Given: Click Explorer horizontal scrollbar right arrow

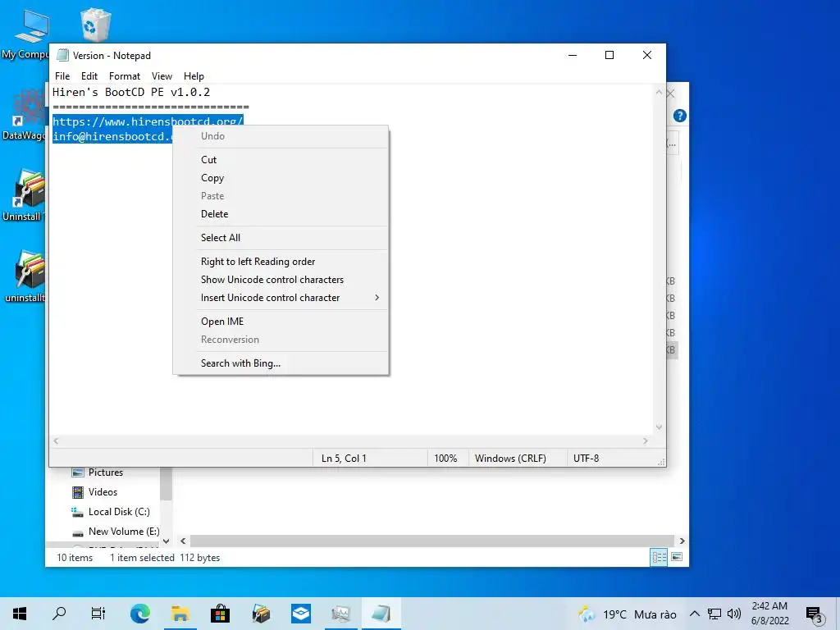Looking at the screenshot, I should (x=682, y=541).
